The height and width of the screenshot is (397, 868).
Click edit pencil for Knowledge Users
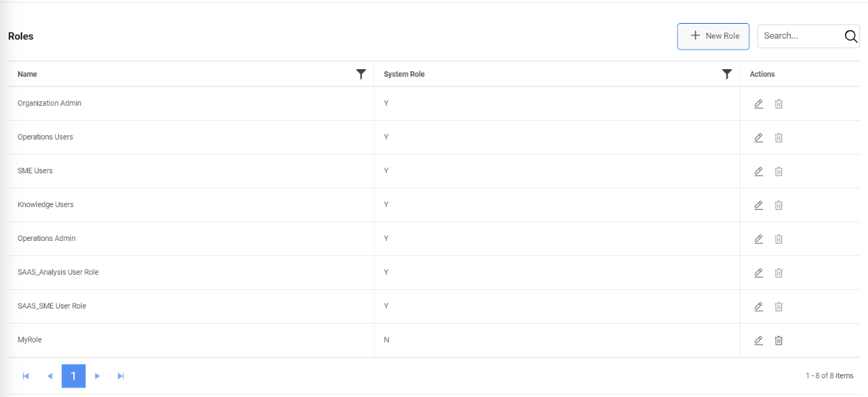pyautogui.click(x=758, y=205)
